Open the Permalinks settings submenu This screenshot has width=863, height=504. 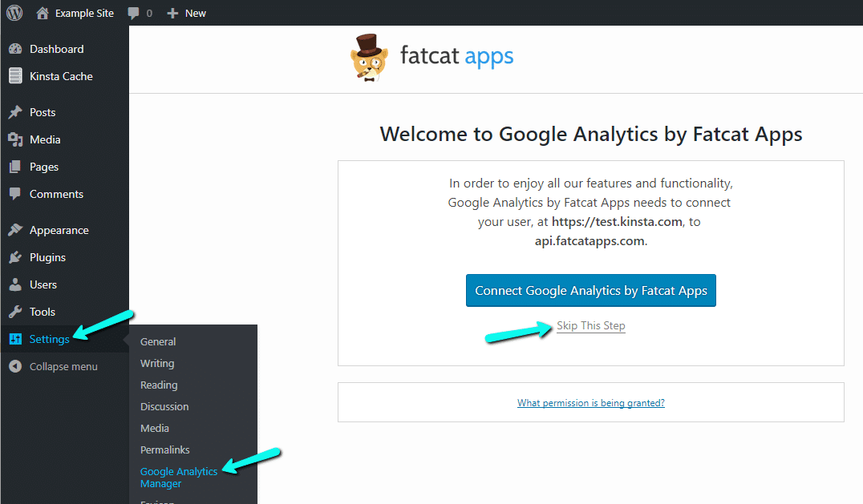164,450
